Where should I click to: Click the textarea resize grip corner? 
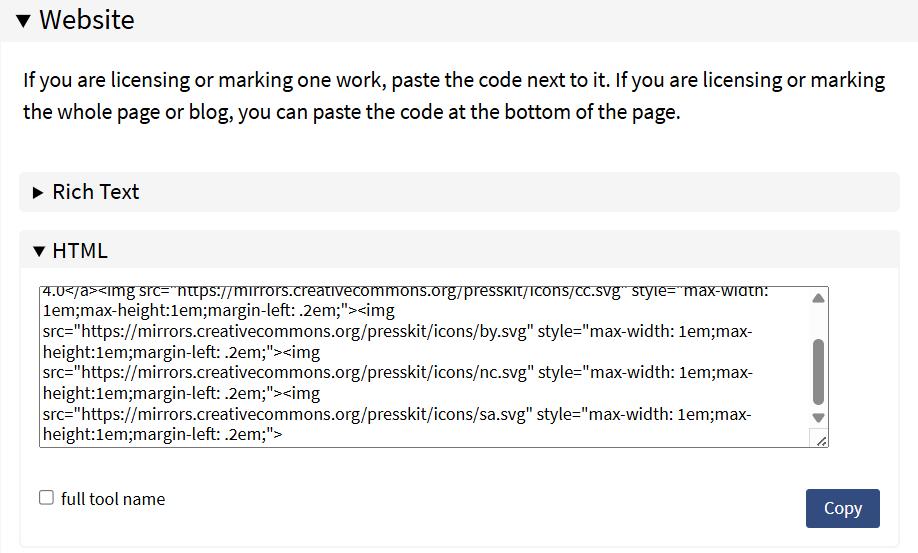[x=821, y=441]
